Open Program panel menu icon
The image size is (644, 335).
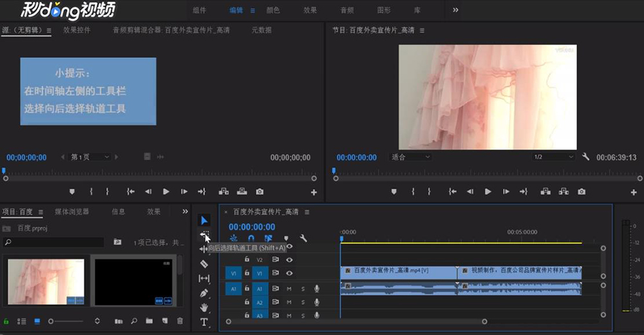pos(422,30)
